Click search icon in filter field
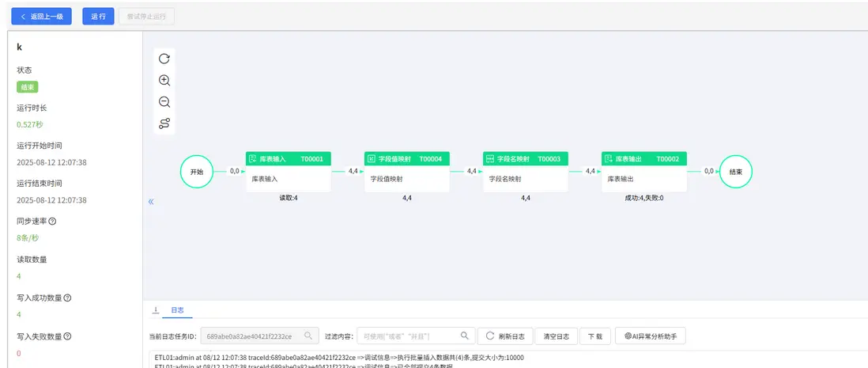The height and width of the screenshot is (368, 868). pyautogui.click(x=465, y=336)
